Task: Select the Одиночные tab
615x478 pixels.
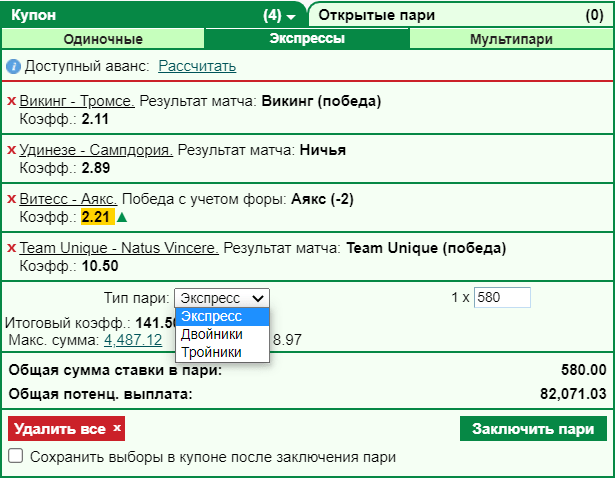Action: coord(103,39)
